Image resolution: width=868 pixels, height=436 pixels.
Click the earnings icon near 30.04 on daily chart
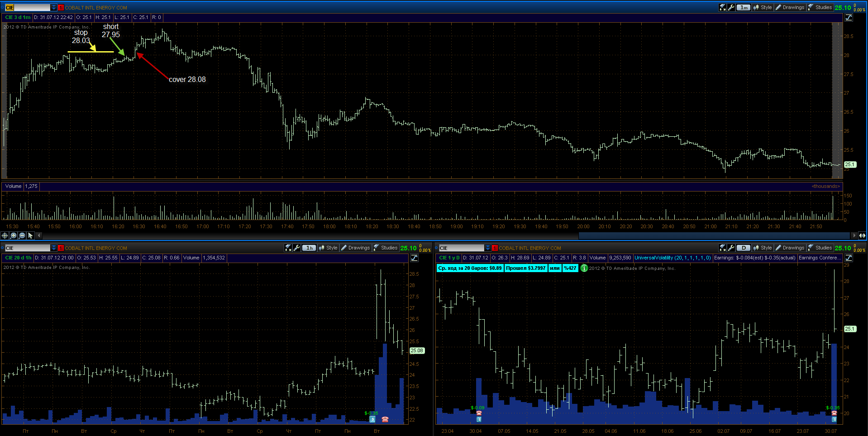click(479, 419)
